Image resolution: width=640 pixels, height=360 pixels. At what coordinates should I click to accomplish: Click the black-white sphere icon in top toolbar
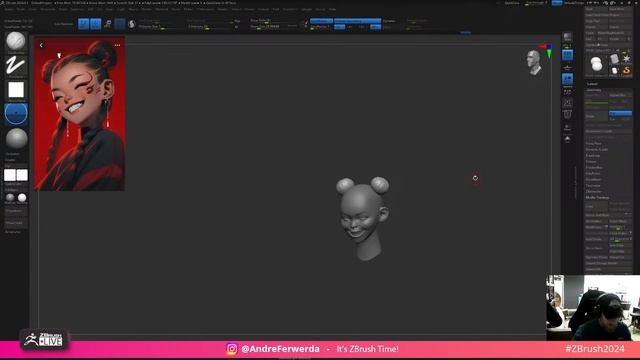[x=131, y=24]
